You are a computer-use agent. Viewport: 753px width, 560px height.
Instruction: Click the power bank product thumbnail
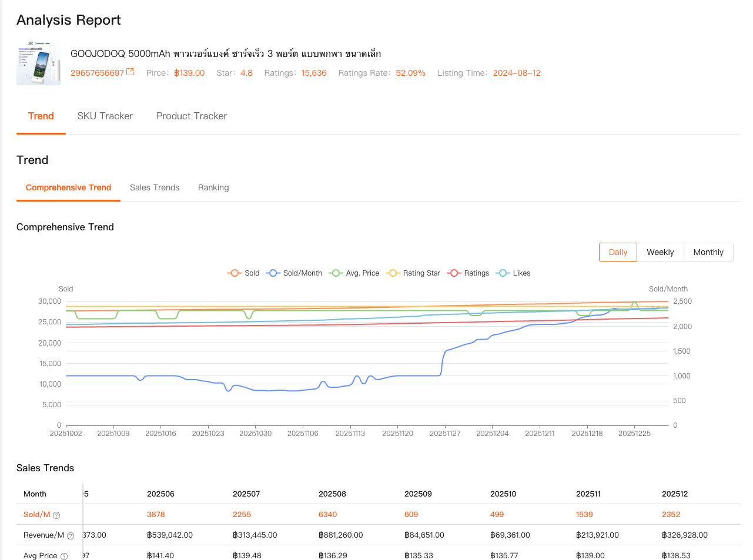coord(39,63)
